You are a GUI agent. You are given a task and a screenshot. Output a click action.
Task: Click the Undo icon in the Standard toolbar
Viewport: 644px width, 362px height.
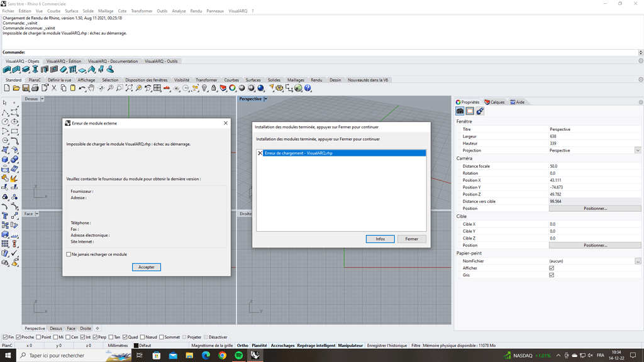tap(82, 89)
